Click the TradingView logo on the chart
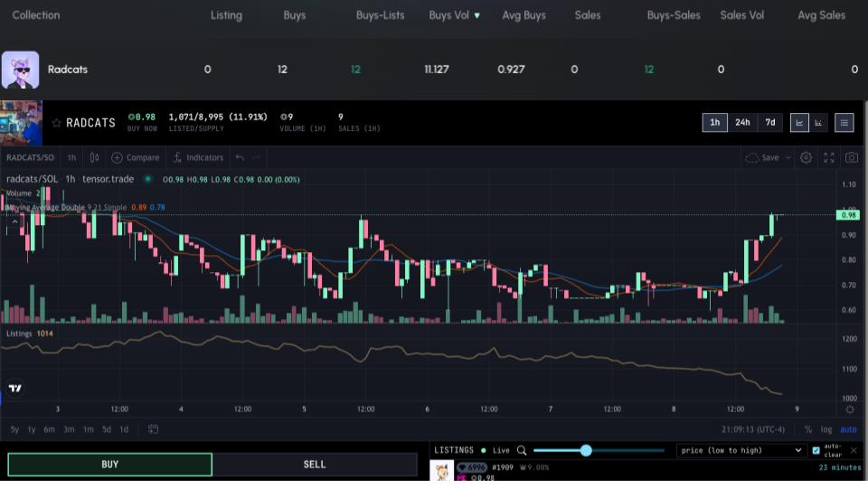This screenshot has width=868, height=488. [x=15, y=389]
